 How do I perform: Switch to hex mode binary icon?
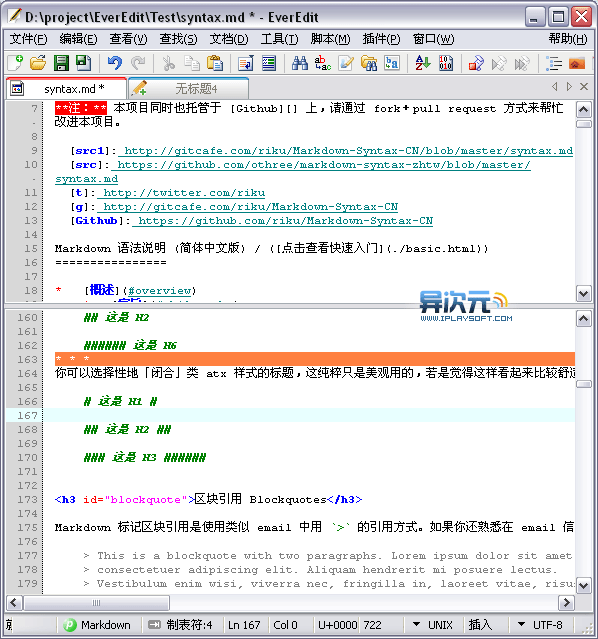446,63
